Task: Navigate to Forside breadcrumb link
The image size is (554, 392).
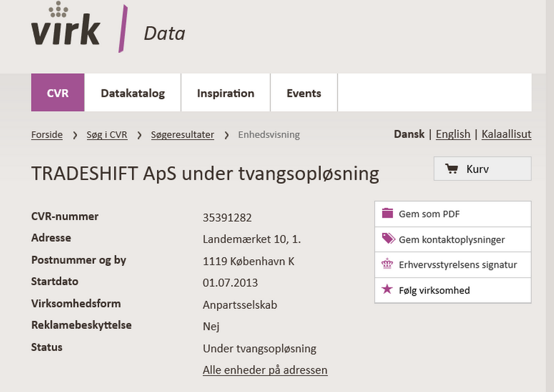Action: pos(47,135)
